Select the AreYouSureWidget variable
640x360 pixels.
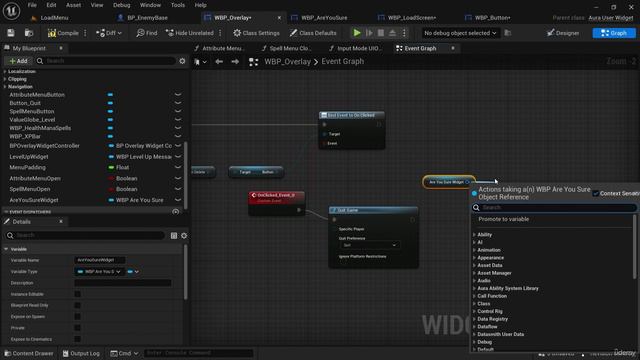(x=33, y=200)
